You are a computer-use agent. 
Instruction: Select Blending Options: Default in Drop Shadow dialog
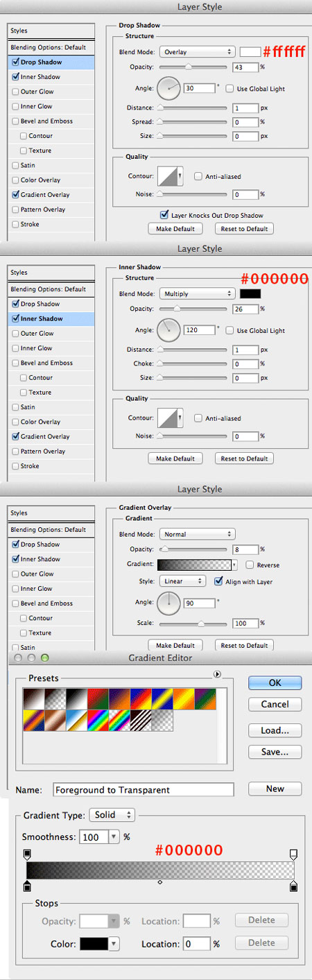tap(51, 47)
